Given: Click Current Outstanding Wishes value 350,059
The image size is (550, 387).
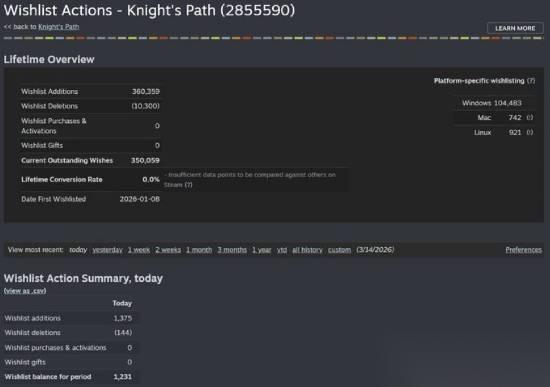Looking at the screenshot, I should [x=145, y=160].
